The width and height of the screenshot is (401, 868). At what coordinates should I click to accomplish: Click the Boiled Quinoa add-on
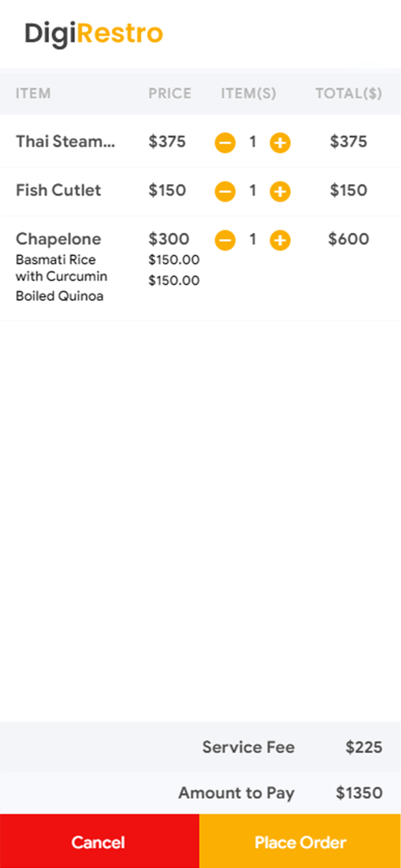(x=59, y=296)
